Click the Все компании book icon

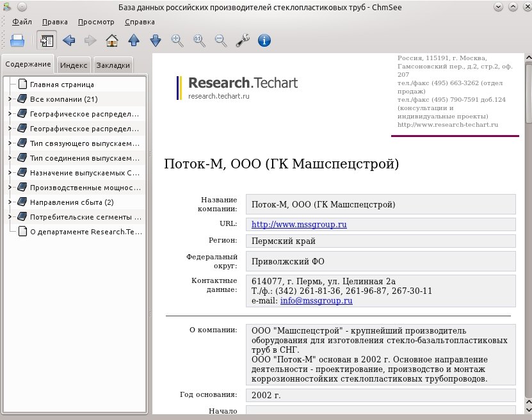[x=22, y=99]
